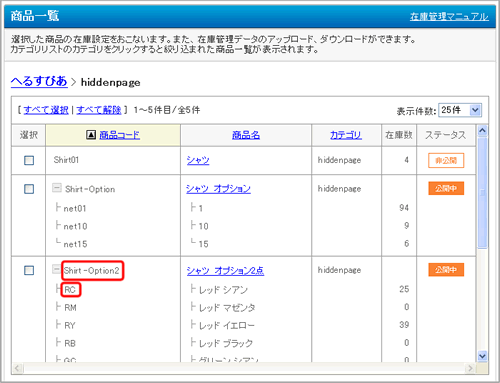Open the 在庫管理マニュアル link
This screenshot has width=500, height=383.
449,16
